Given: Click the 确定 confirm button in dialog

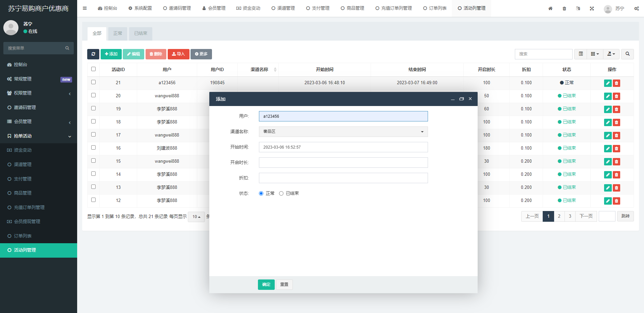Looking at the screenshot, I should [x=266, y=284].
